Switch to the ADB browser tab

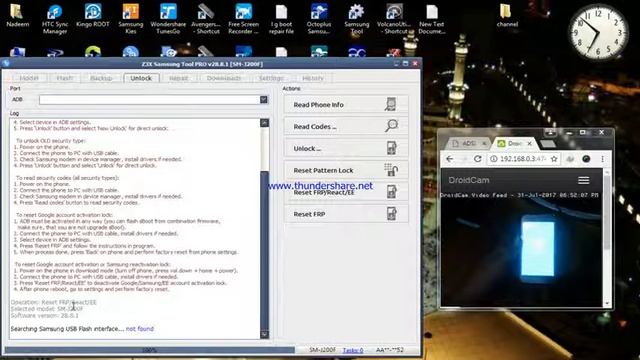467,144
